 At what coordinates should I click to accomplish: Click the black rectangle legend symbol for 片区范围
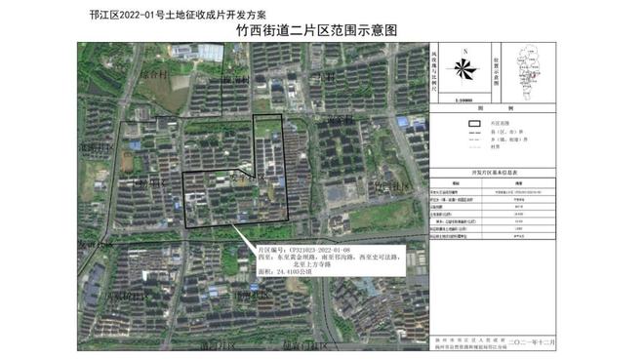(474, 123)
